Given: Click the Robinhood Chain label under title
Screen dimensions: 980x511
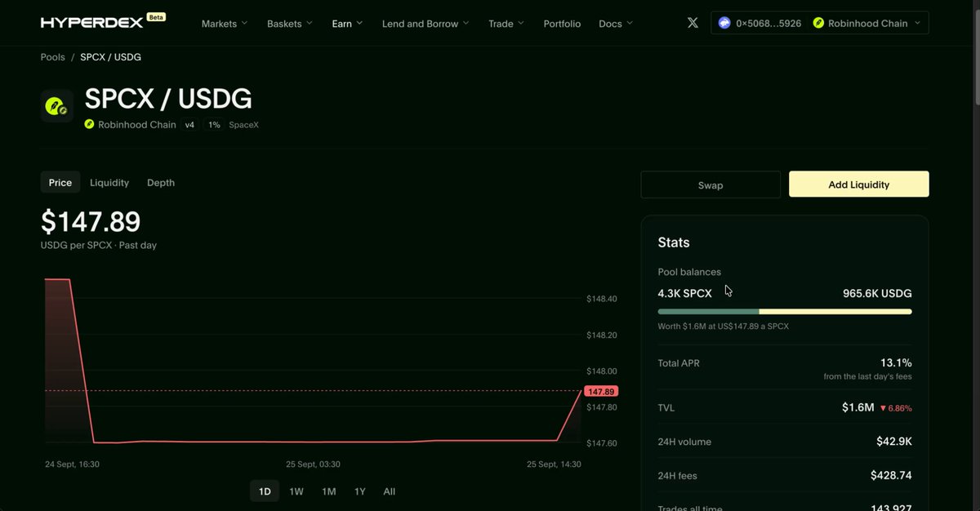Looking at the screenshot, I should coord(136,125).
